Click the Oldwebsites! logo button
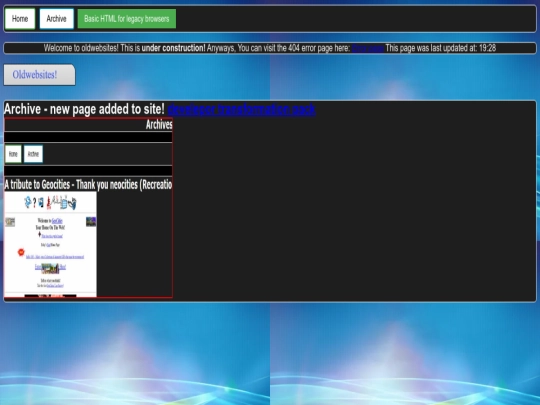The width and height of the screenshot is (540, 405). (39, 75)
